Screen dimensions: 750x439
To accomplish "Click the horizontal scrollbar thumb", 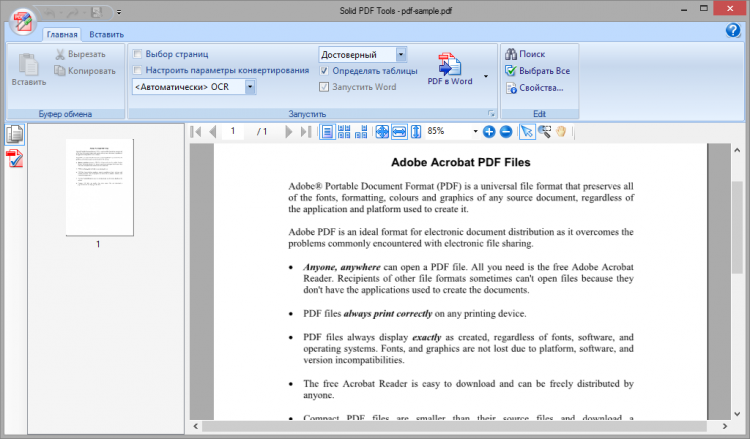I will click(454, 426).
